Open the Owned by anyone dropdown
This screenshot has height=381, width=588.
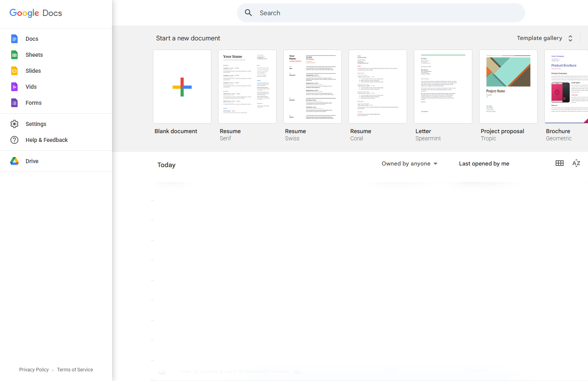click(x=409, y=164)
